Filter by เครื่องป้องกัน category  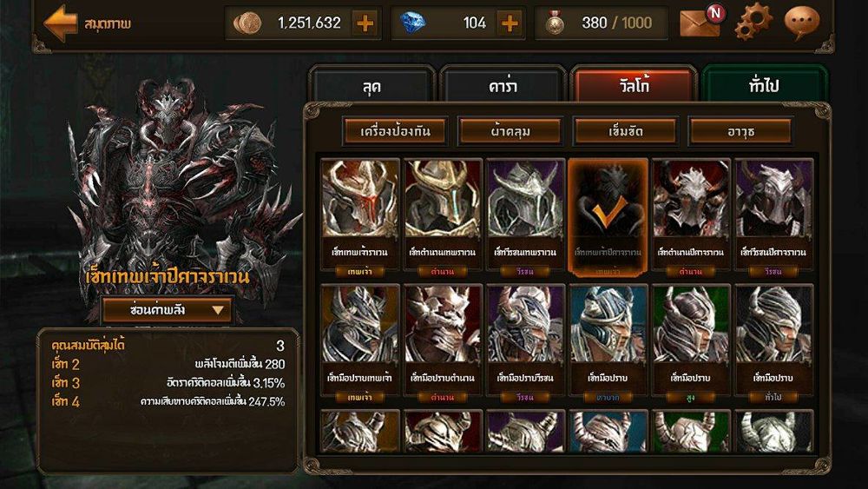(x=395, y=131)
